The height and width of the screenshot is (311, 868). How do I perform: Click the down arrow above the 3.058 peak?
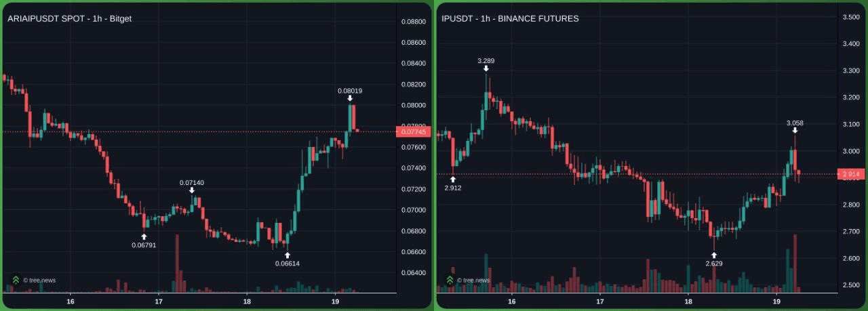[795, 130]
